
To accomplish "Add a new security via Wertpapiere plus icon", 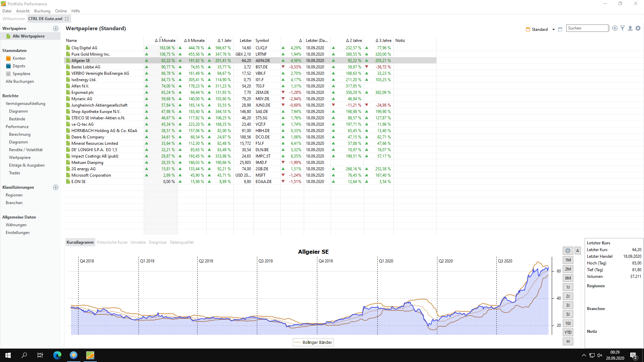I will point(56,28).
